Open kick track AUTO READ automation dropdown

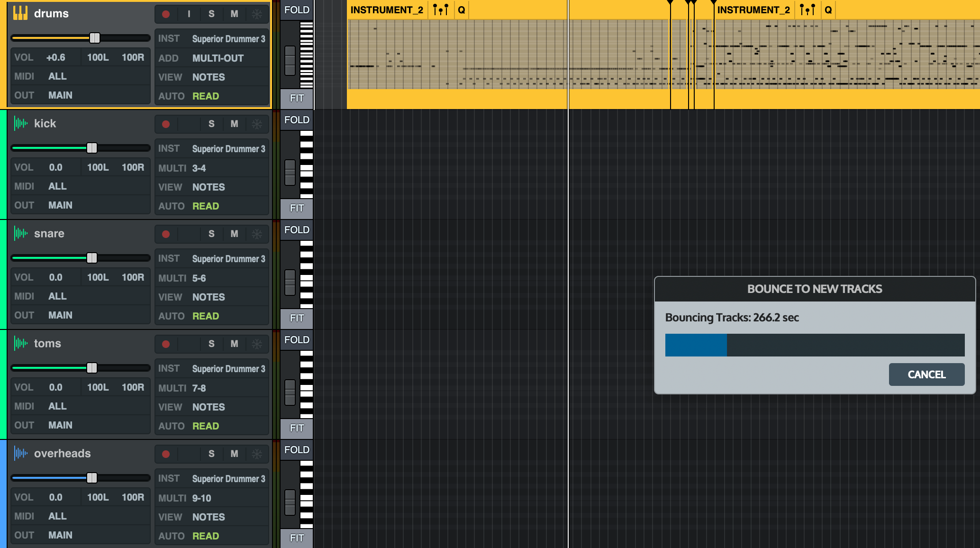point(205,206)
